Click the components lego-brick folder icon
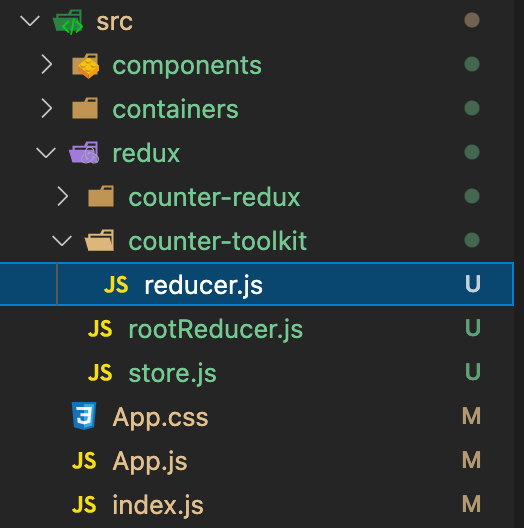This screenshot has width=524, height=528. pyautogui.click(x=86, y=66)
